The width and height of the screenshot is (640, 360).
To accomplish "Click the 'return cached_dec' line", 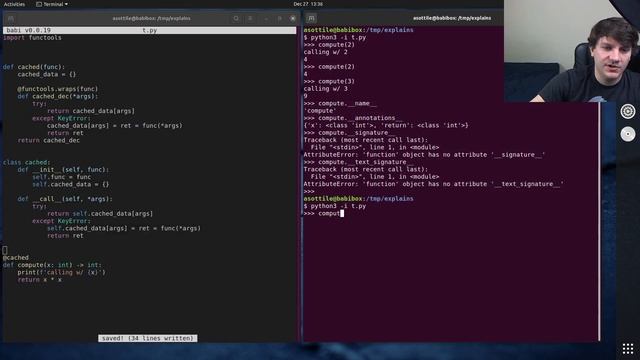I will click(49, 140).
